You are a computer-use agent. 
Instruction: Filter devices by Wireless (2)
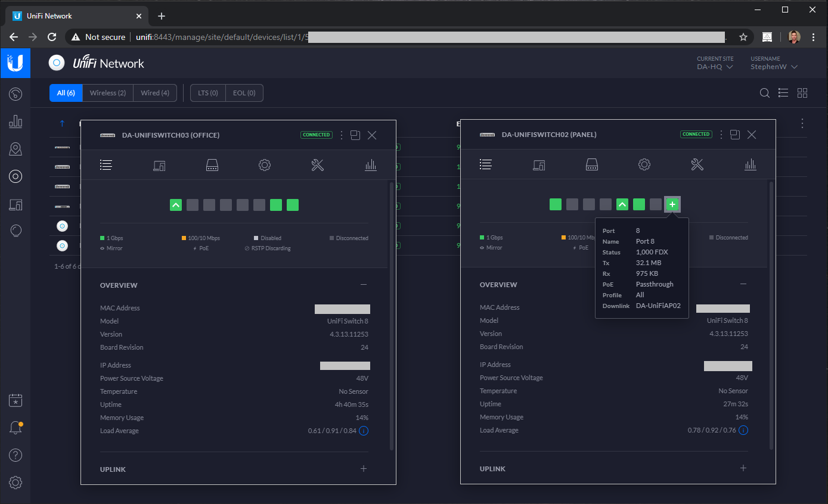tap(108, 93)
